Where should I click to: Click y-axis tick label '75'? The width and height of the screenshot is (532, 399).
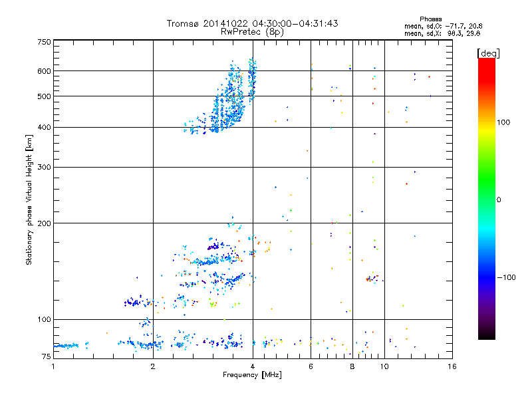click(x=47, y=356)
